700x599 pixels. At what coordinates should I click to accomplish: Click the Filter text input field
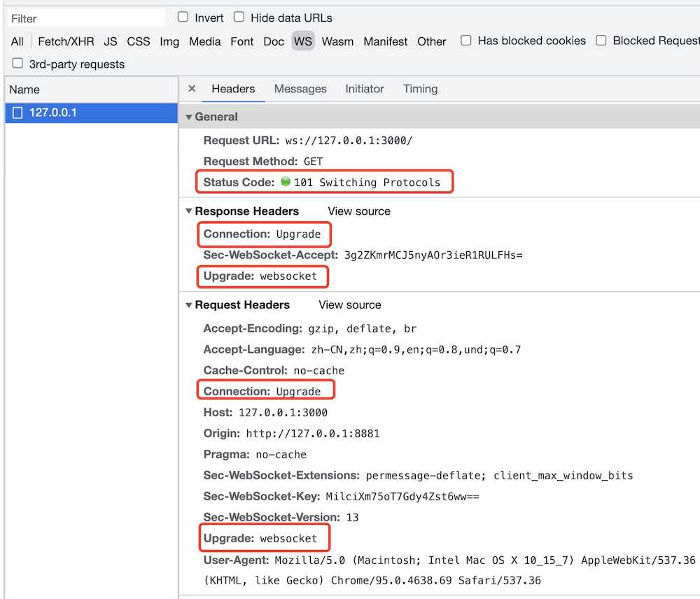[85, 18]
